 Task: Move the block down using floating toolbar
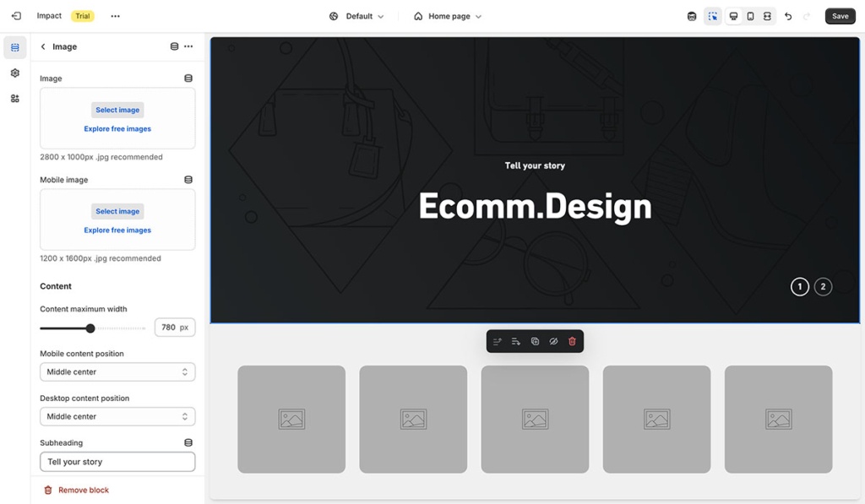point(515,341)
